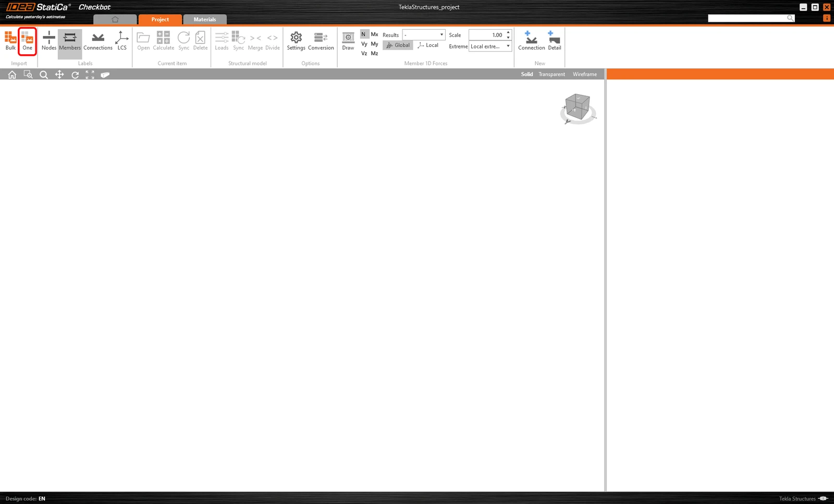
Task: Click the viewport home view icon
Action: pyautogui.click(x=12, y=75)
